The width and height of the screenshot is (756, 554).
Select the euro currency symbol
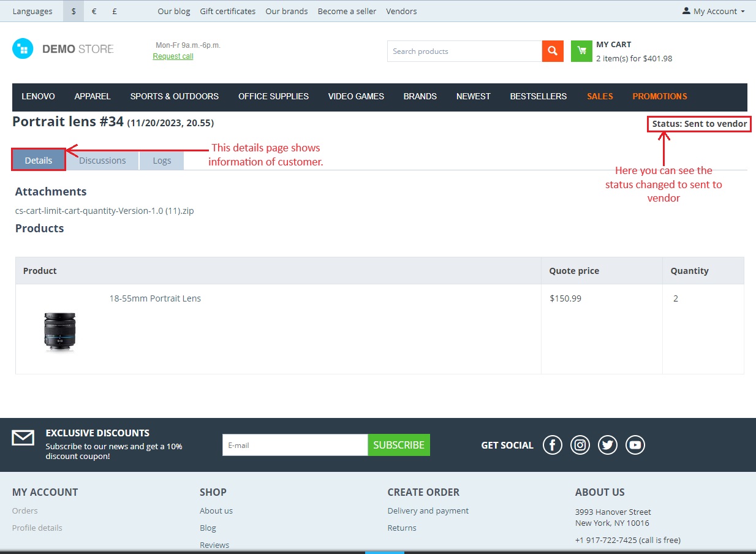pos(94,11)
